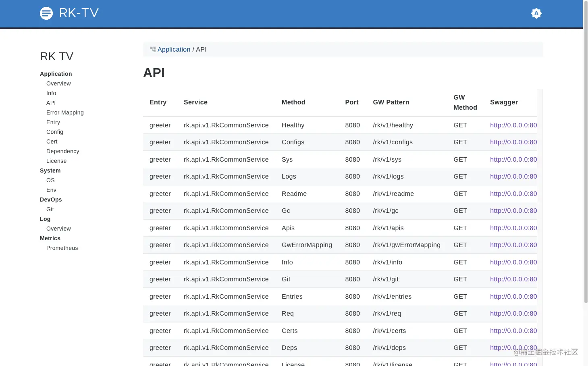The height and width of the screenshot is (366, 588).
Task: Open Swagger link in Certs row
Action: (513, 331)
